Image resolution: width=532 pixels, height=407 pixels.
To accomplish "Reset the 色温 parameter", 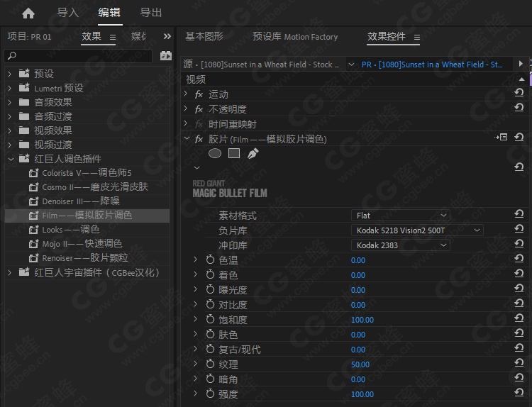I will coord(519,258).
